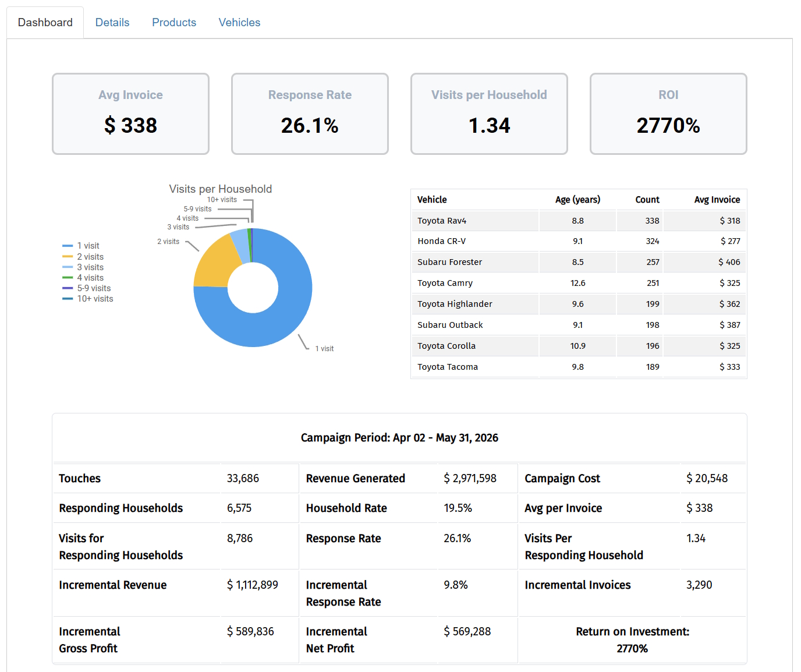Click the Incremental Response Rate value 9.8%

coord(456,585)
